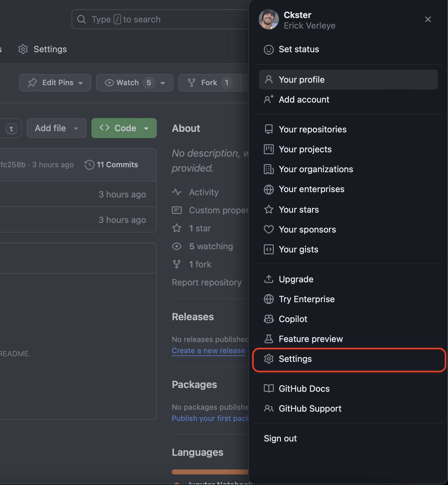Click the 11 Commits history icon
This screenshot has height=485, width=448.
[x=90, y=165]
